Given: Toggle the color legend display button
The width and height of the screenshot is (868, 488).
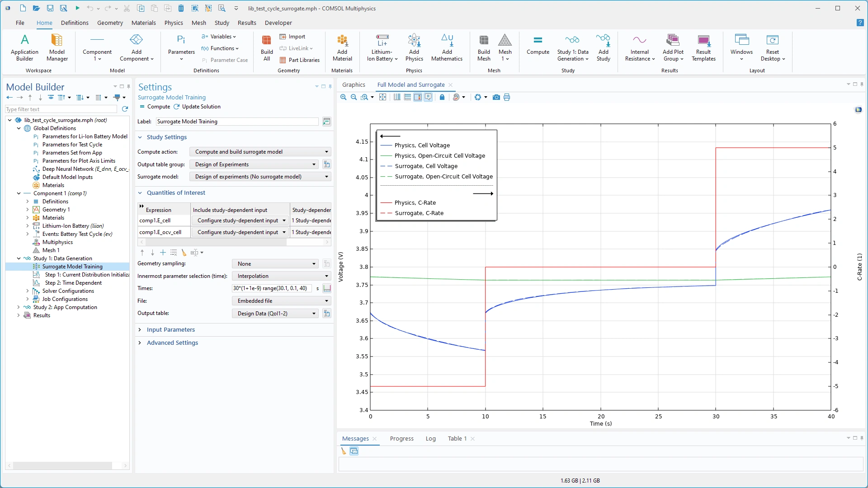Looking at the screenshot, I should point(417,97).
